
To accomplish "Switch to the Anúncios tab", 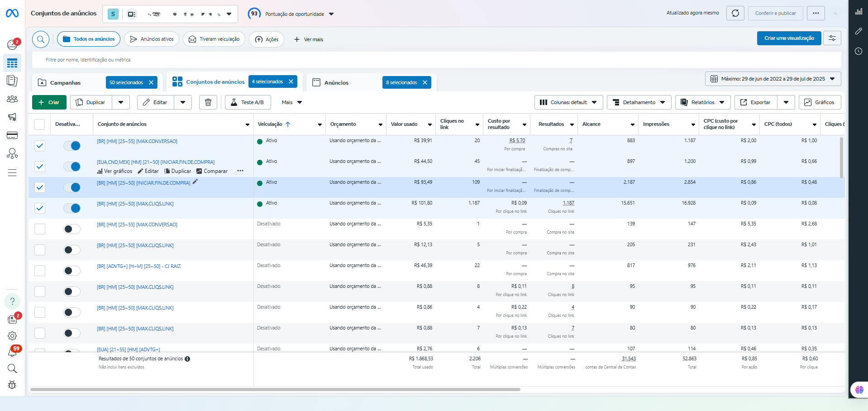I will point(336,83).
